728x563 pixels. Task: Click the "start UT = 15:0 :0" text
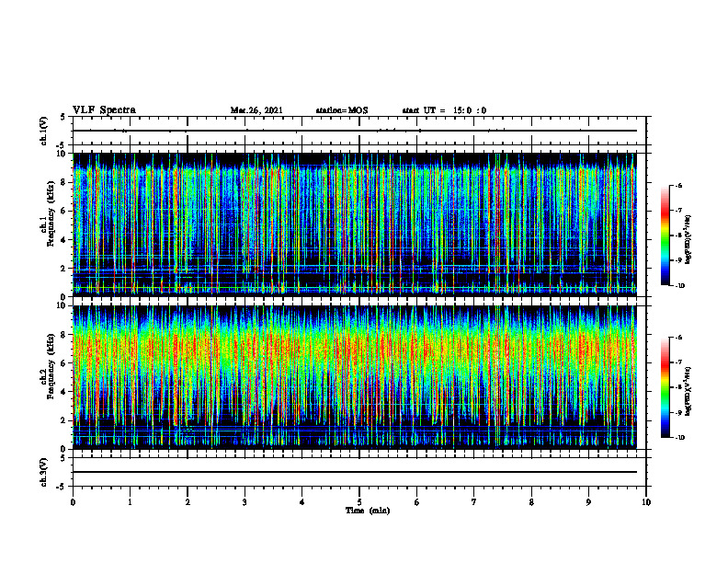(x=444, y=110)
